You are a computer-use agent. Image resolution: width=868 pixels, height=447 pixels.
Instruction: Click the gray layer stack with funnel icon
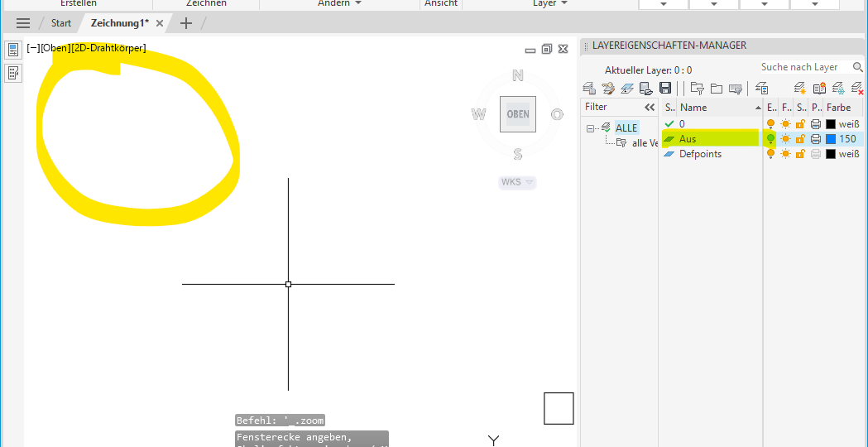(x=735, y=88)
